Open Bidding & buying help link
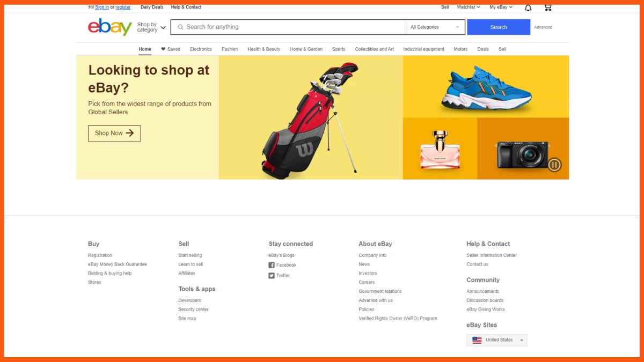 click(110, 274)
